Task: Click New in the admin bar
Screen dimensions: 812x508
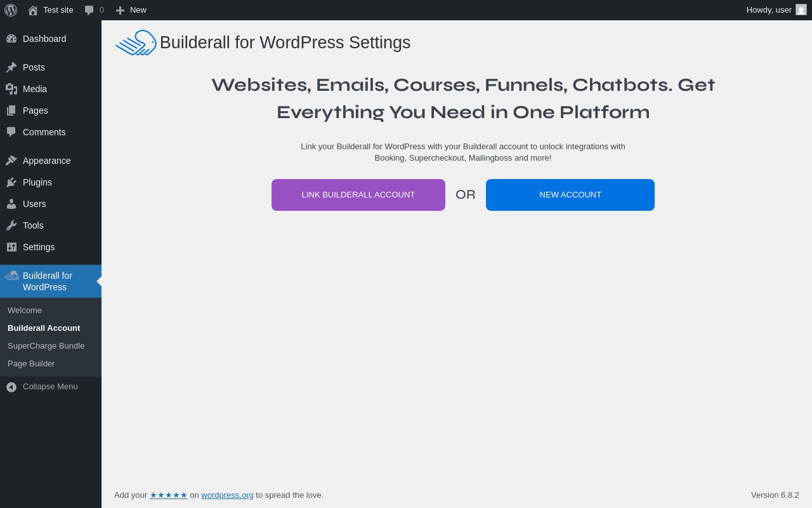Action: (131, 10)
